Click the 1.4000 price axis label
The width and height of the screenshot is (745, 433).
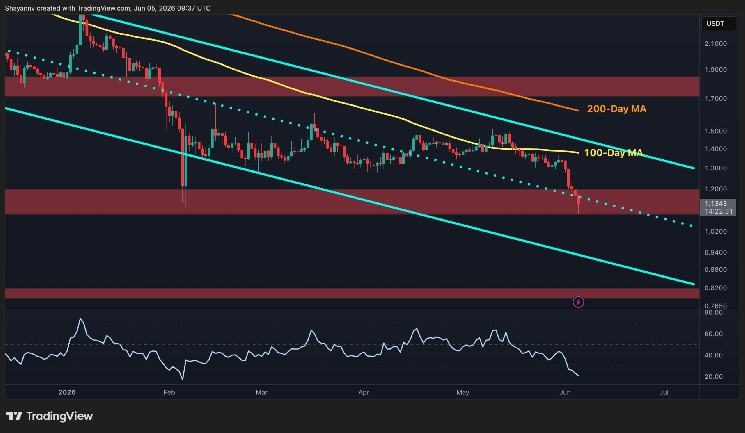(716, 149)
